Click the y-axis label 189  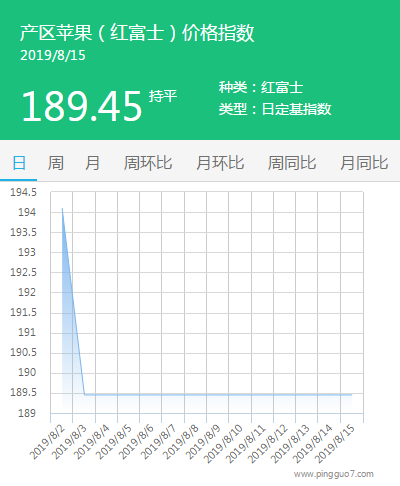tap(27, 413)
